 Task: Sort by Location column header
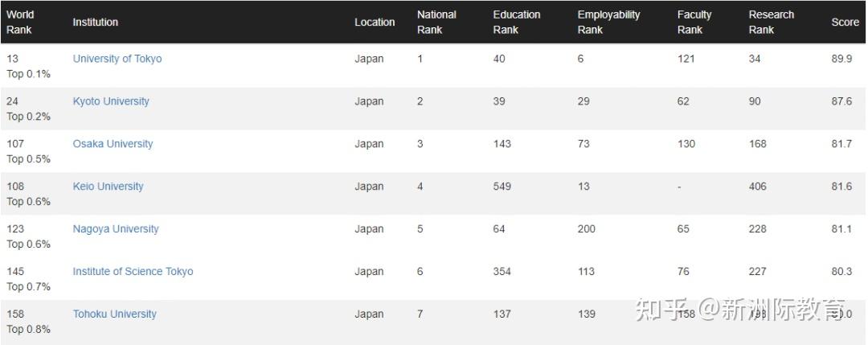375,23
